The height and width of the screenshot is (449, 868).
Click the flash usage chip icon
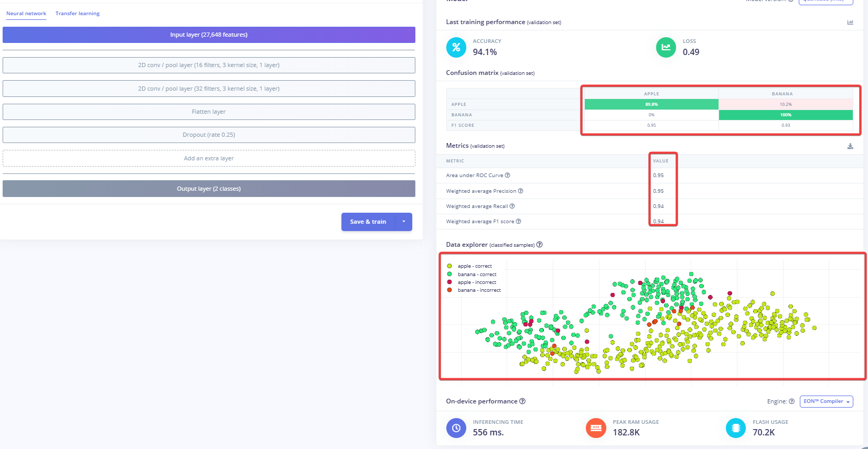coord(736,428)
